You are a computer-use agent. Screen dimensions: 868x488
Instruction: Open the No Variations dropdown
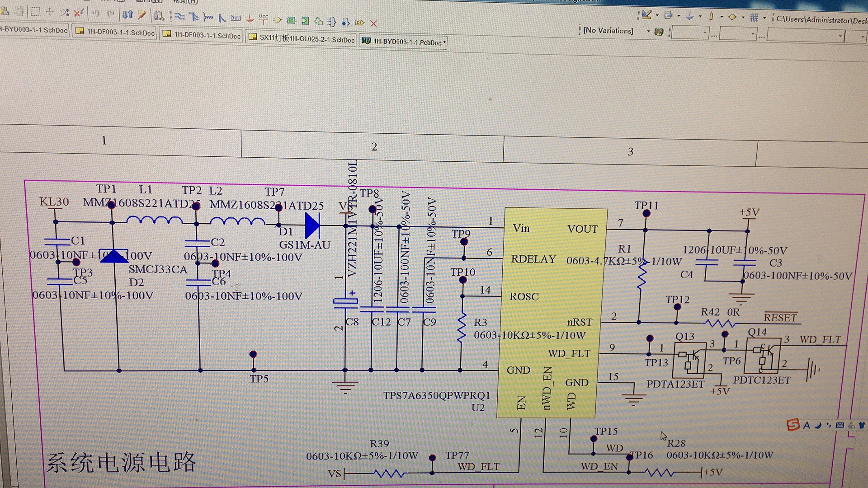[648, 31]
